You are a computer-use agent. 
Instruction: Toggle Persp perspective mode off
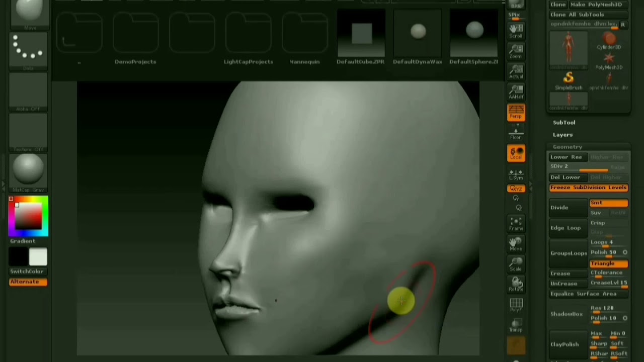pos(516,112)
